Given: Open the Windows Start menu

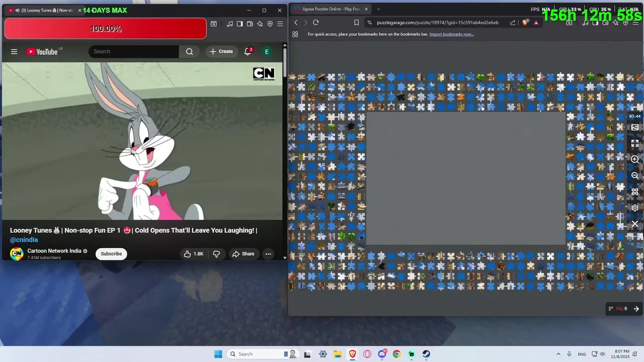Looking at the screenshot, I should pos(218,354).
